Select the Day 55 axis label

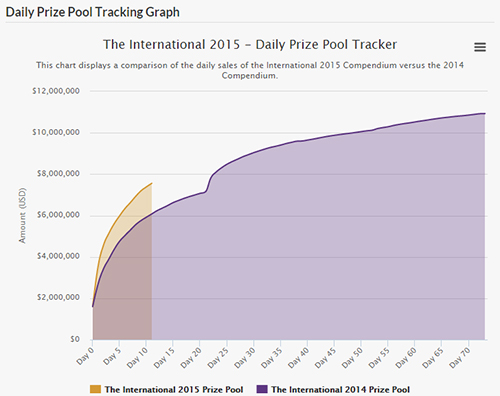pyautogui.click(x=379, y=357)
